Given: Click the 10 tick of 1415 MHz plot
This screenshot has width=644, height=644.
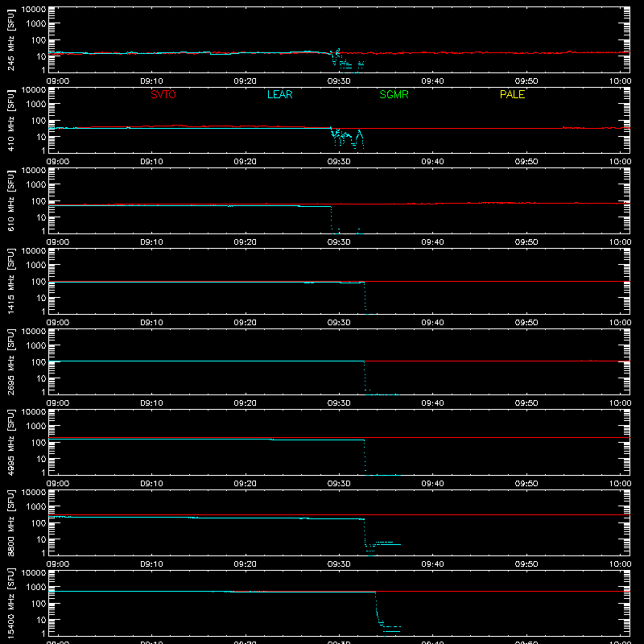Looking at the screenshot, I should (41, 298).
